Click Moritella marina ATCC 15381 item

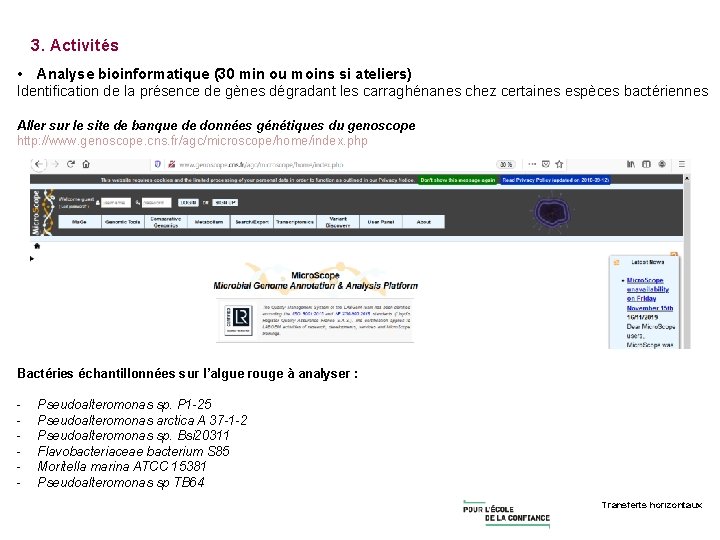click(122, 467)
